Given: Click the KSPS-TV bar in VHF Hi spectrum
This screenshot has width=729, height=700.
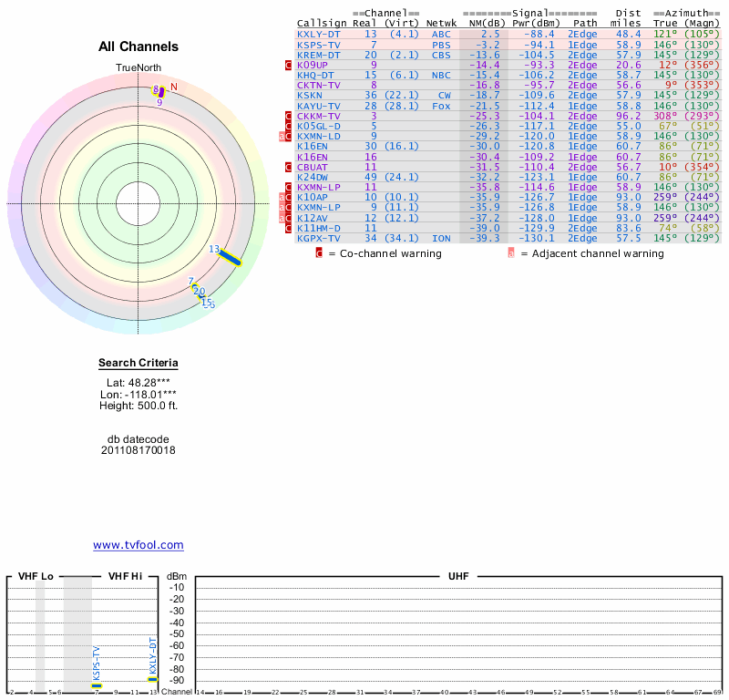Looking at the screenshot, I should 97,685.
